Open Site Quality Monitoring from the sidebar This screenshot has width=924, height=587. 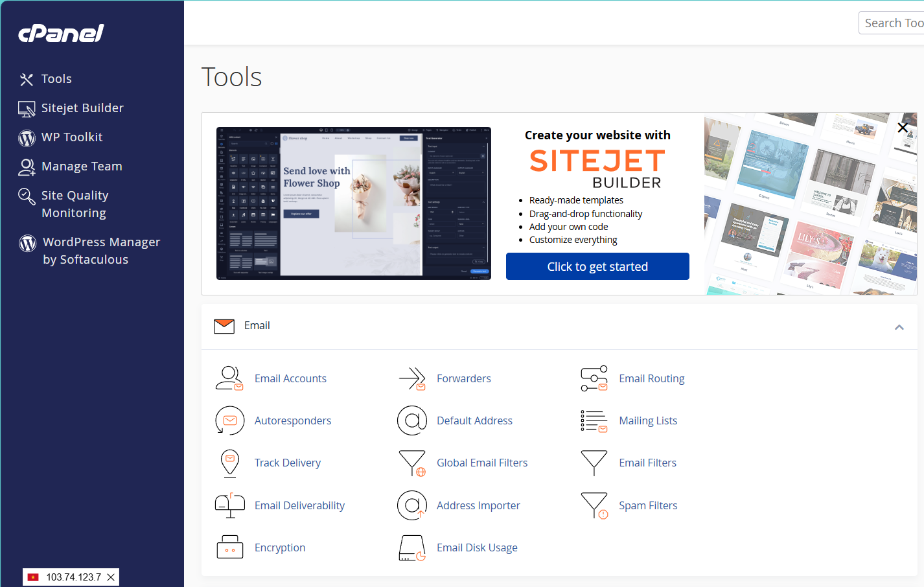point(75,204)
